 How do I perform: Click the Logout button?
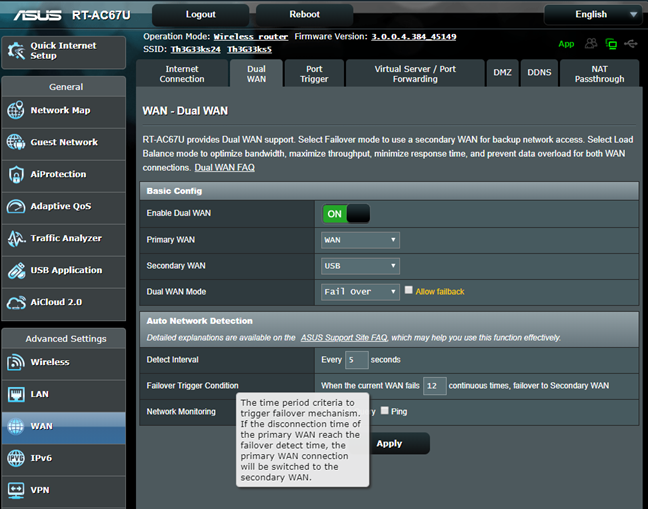pyautogui.click(x=200, y=14)
